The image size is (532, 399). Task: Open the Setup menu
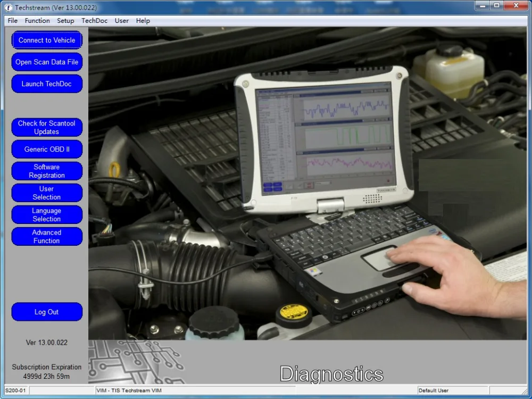pos(65,21)
